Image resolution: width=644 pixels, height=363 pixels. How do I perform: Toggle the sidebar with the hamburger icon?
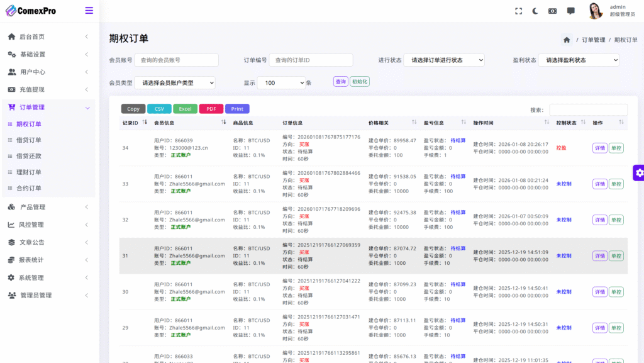89,10
